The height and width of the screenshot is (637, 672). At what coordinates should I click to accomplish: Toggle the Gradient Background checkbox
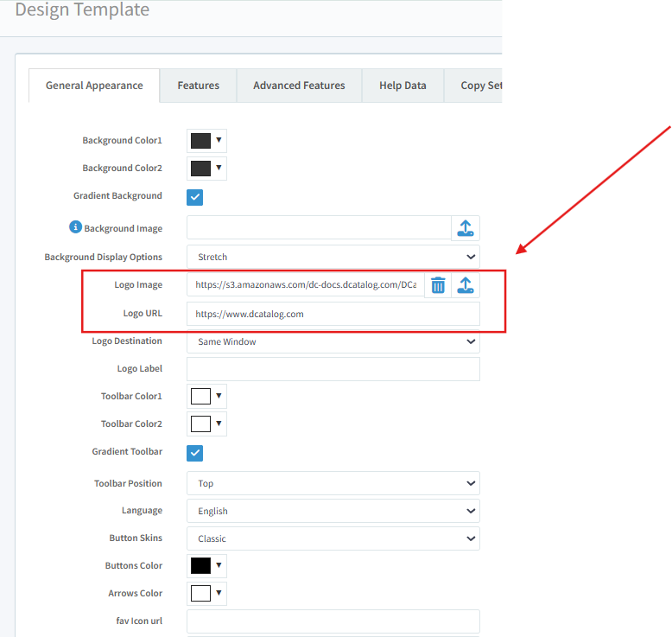[x=195, y=197]
